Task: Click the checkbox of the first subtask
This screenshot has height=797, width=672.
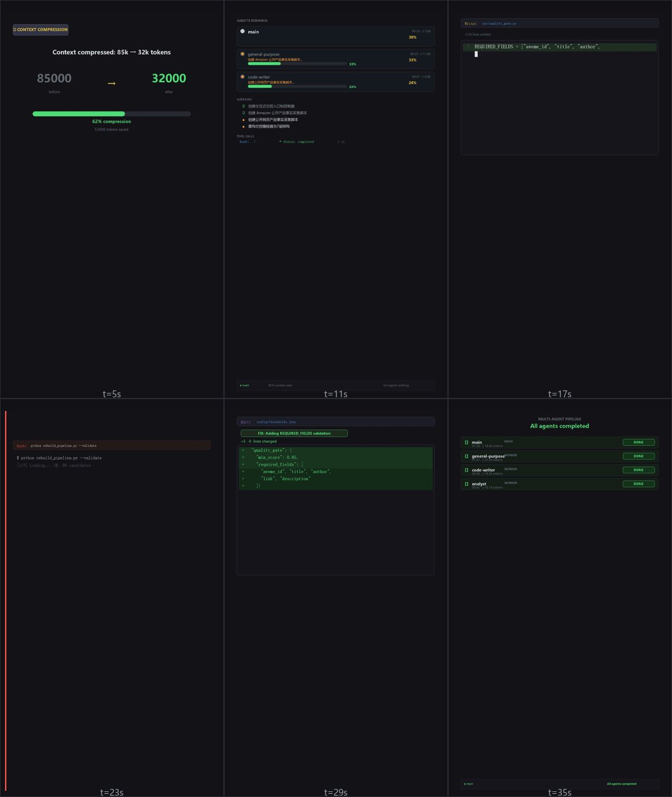Action: [244, 106]
